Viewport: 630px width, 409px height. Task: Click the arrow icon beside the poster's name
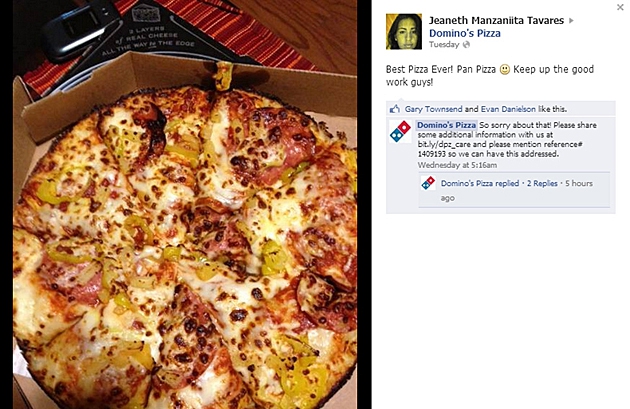[571, 20]
